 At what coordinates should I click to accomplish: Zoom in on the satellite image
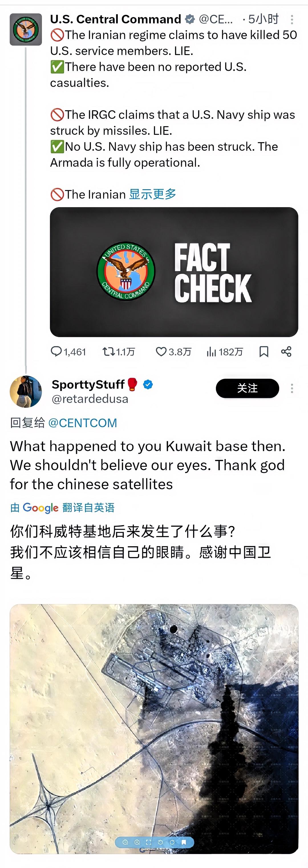point(137,842)
